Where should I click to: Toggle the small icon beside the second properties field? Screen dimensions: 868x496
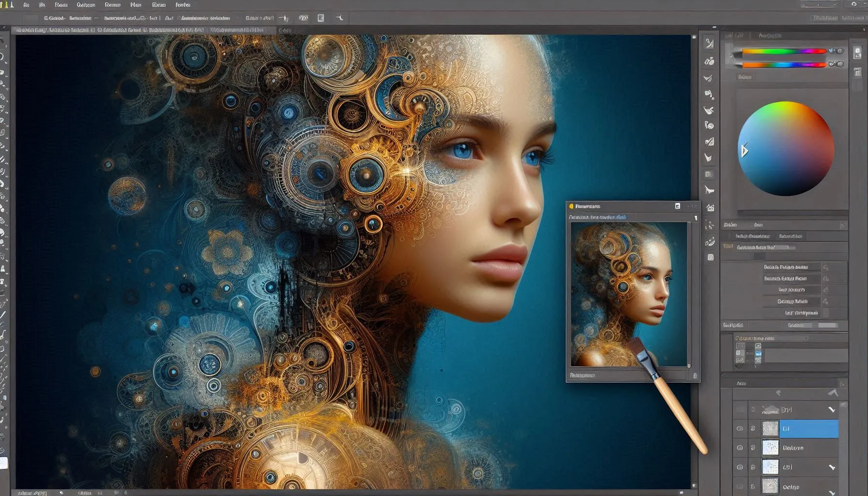click(x=826, y=279)
